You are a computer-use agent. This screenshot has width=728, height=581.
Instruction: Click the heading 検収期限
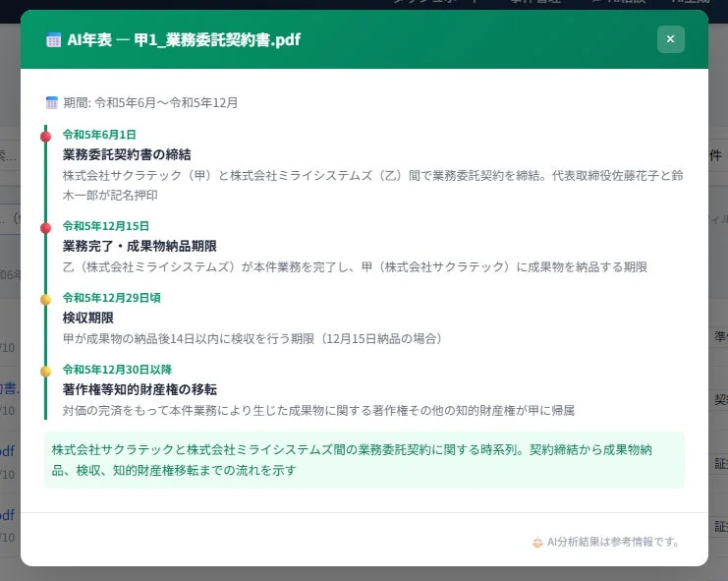coord(88,318)
